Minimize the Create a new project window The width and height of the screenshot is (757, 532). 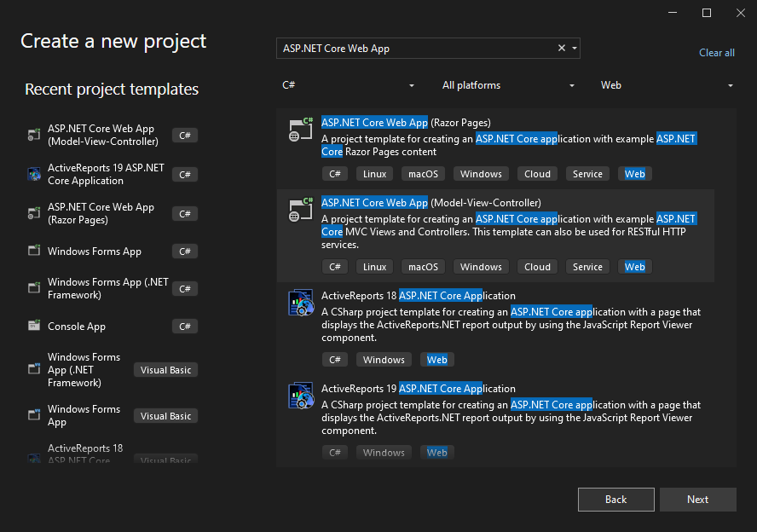click(x=673, y=13)
